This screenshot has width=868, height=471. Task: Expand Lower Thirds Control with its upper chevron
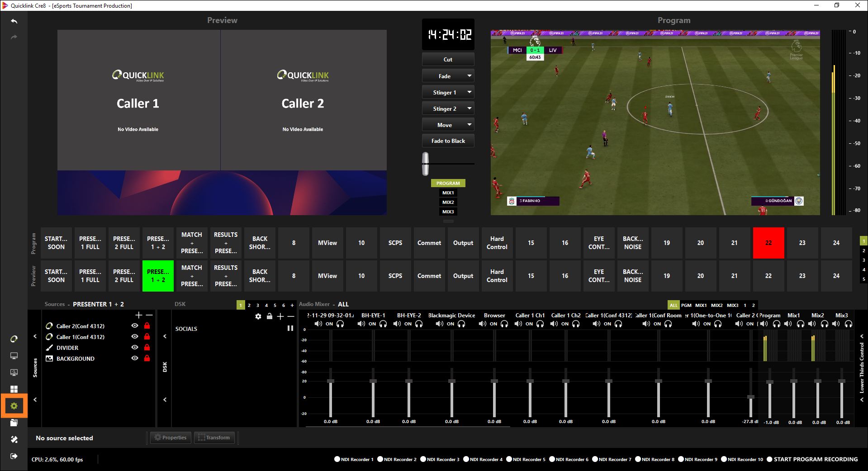pos(862,336)
